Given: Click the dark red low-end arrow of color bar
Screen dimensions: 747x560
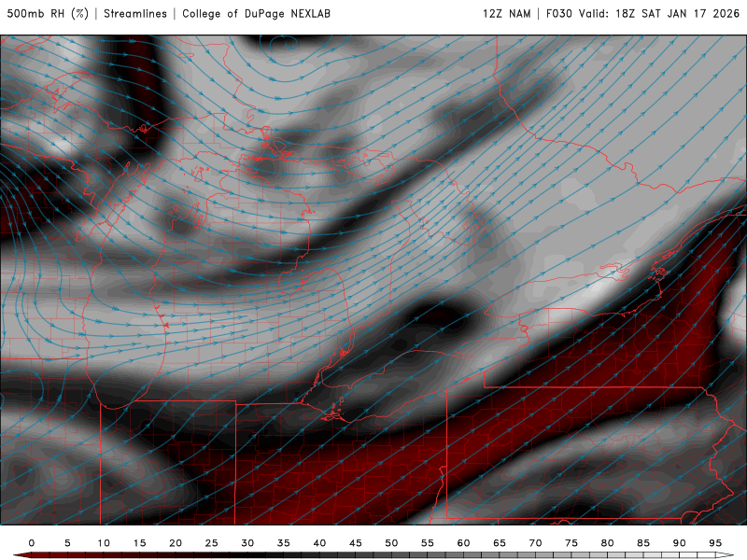Looking at the screenshot, I should coord(21,555).
